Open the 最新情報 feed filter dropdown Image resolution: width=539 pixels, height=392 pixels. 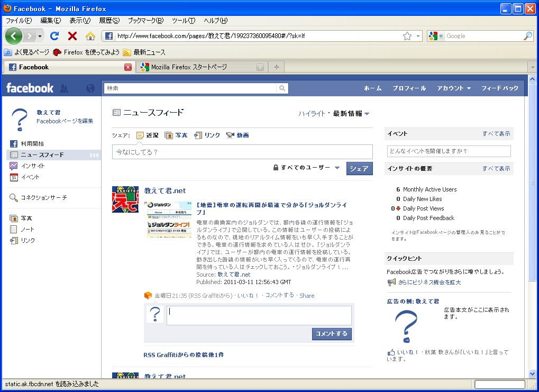(x=351, y=113)
